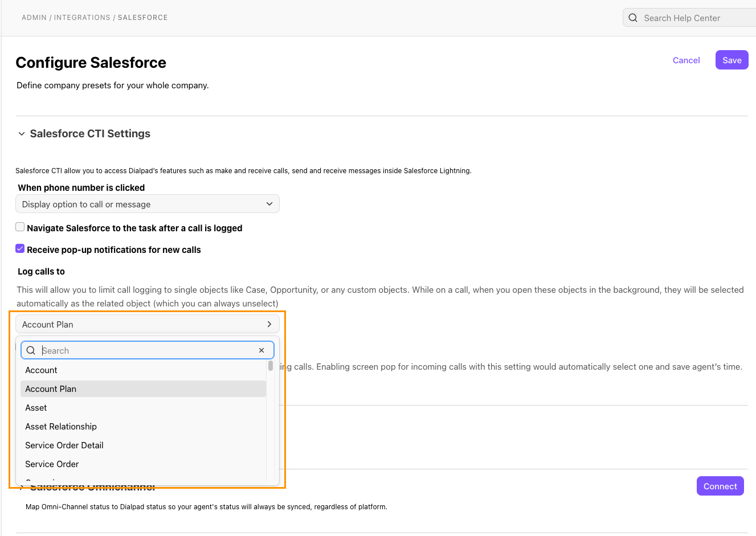Enable Navigate Salesforce to the task checkbox
The width and height of the screenshot is (756, 536).
click(x=20, y=227)
